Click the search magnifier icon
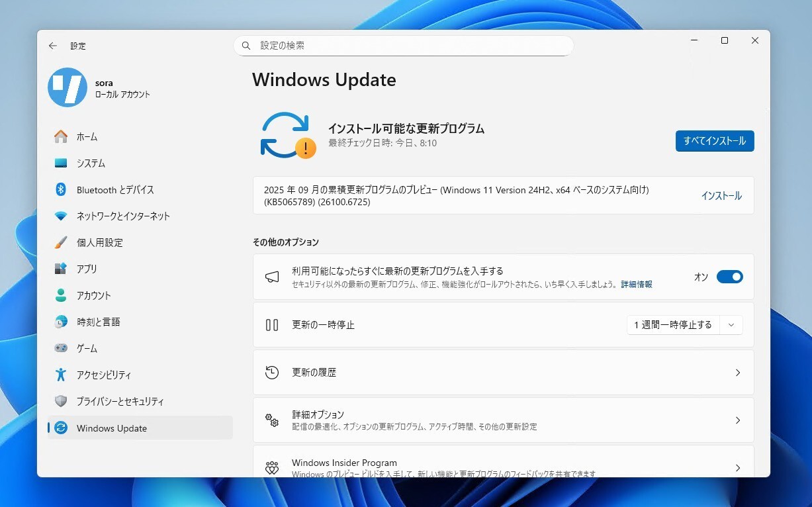Screen dimensions: 812x507 point(246,46)
